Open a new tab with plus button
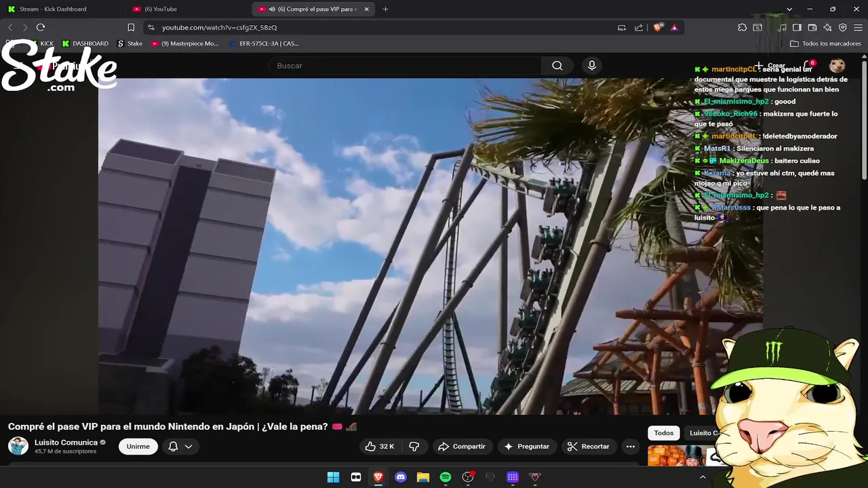This screenshot has width=868, height=488. [385, 9]
